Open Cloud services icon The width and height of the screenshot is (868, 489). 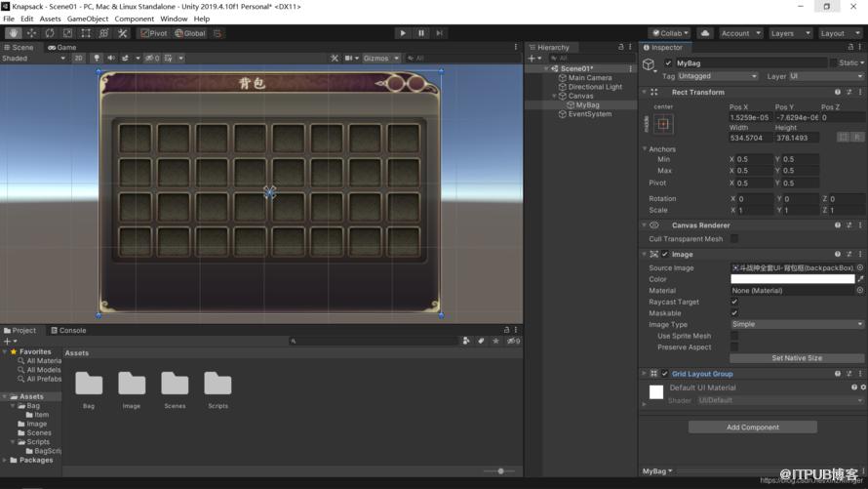click(x=705, y=33)
